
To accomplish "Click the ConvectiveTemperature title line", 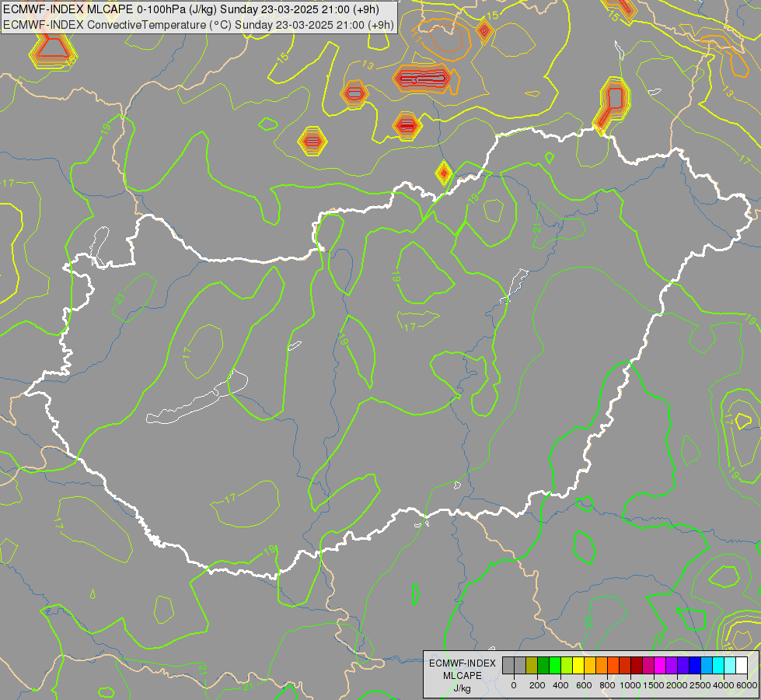I will [198, 25].
